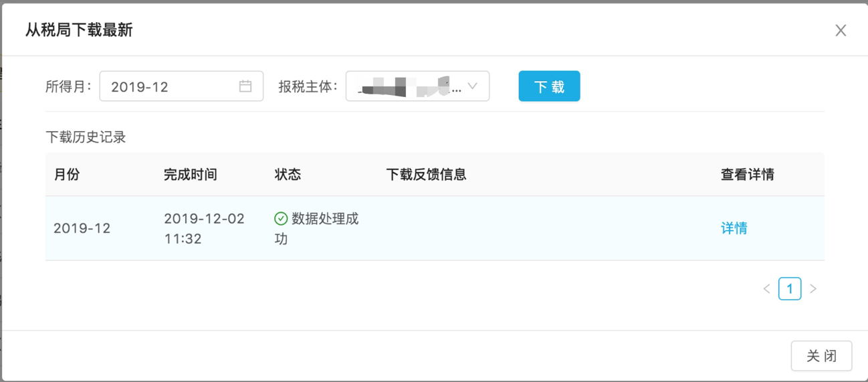Click the 查看详情 column header

[x=747, y=175]
